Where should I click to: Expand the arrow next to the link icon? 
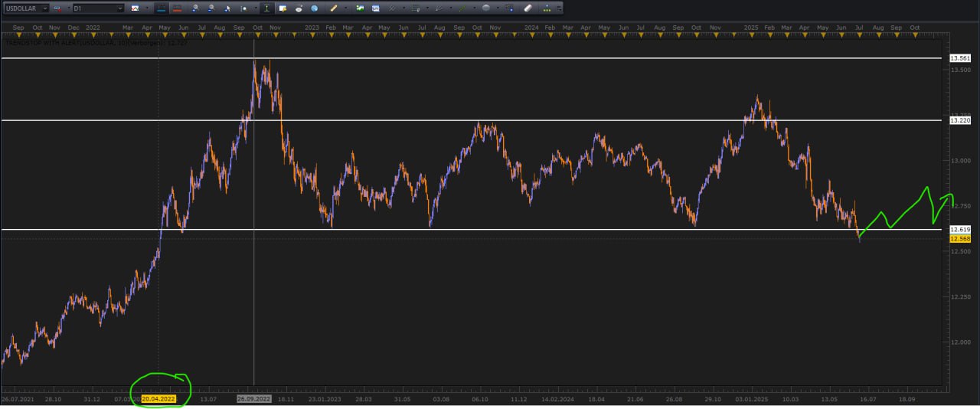[x=69, y=8]
